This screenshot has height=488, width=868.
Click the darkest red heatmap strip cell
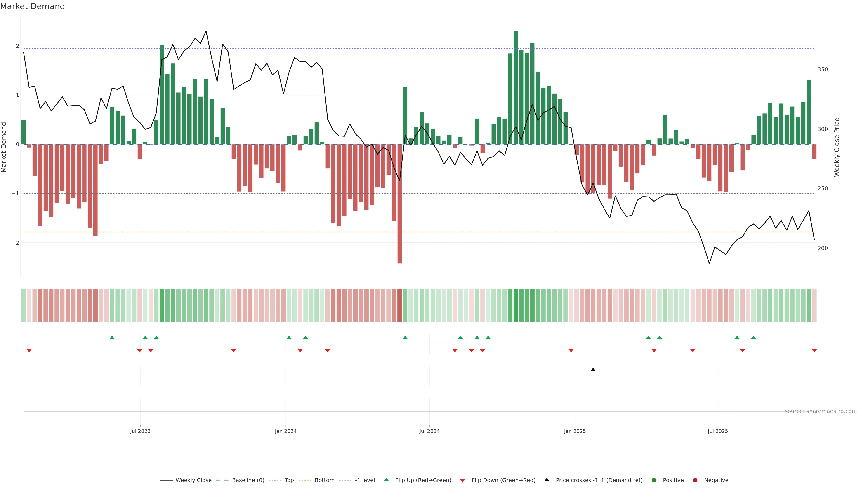tap(400, 305)
